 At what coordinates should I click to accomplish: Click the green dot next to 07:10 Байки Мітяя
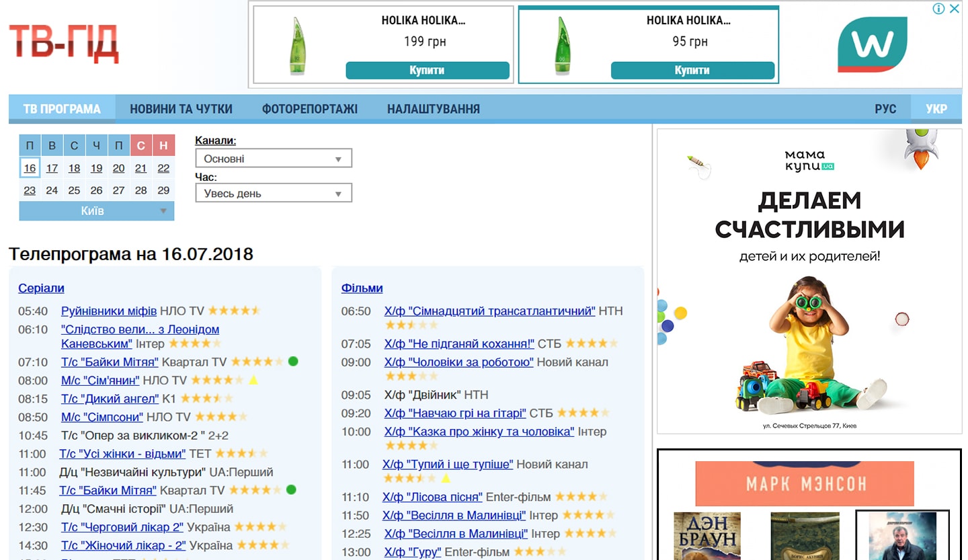click(293, 362)
